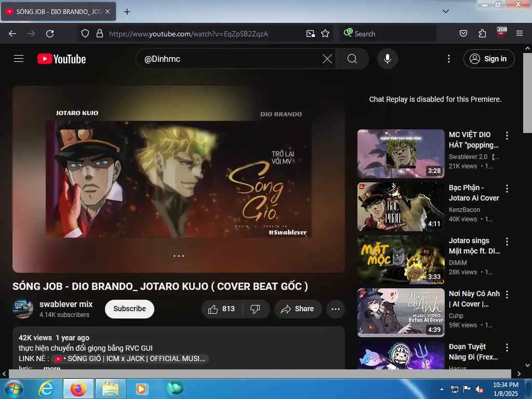Viewport: 532px width, 399px height.
Task: Open the Đoạn Tuyệt Nàng Đi title
Action: [x=474, y=352]
